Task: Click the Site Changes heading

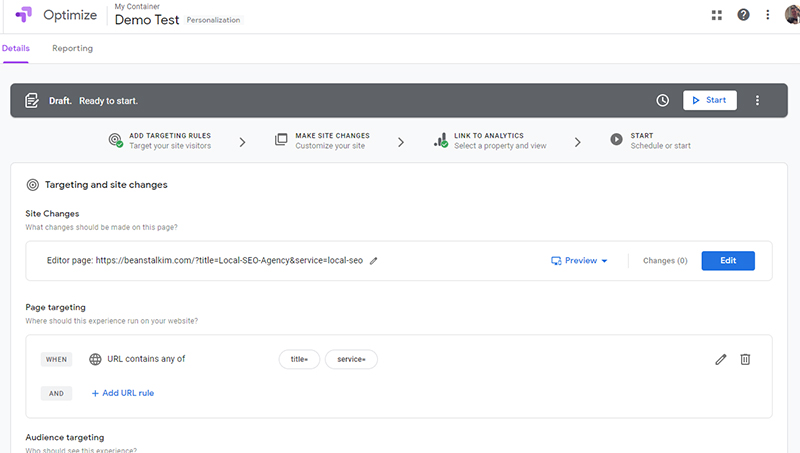Action: pyautogui.click(x=52, y=213)
